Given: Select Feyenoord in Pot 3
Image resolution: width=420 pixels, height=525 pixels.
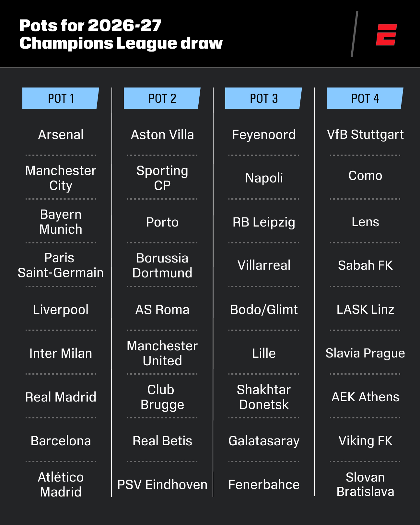Looking at the screenshot, I should click(264, 134).
